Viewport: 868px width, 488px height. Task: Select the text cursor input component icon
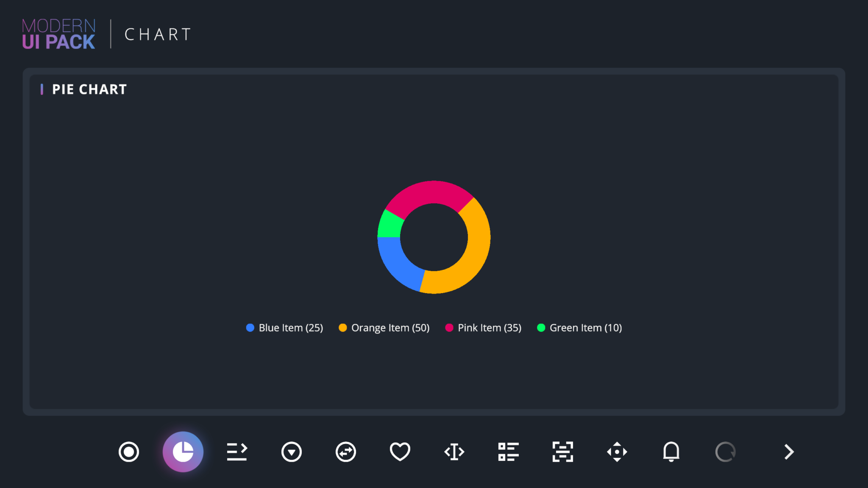[454, 452]
